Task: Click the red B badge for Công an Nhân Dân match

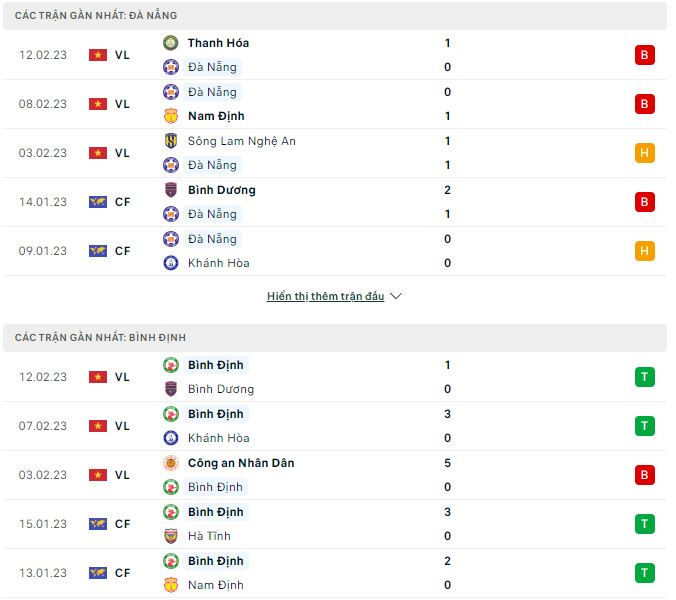Action: [645, 475]
